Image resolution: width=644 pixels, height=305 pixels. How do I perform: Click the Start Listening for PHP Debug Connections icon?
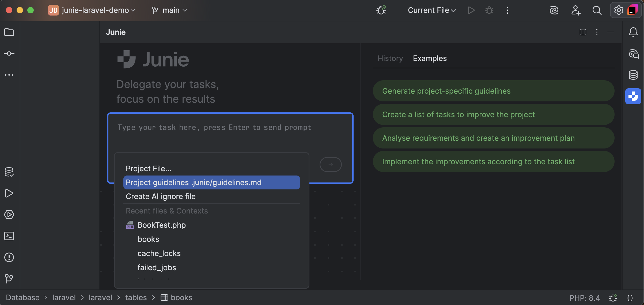[381, 10]
